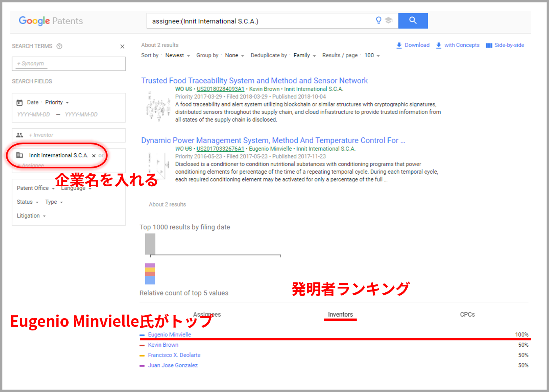Close the search terms panel with X
Screen dimensions: 549x392
pos(122,46)
